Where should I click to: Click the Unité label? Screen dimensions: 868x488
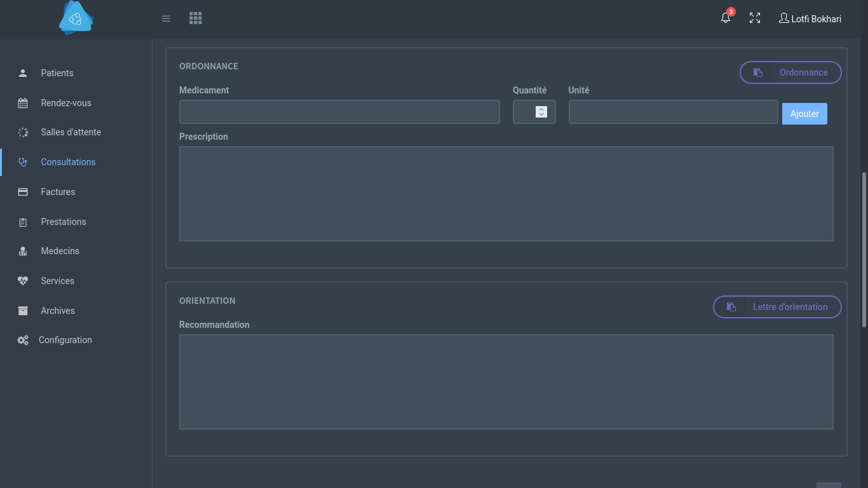[579, 90]
